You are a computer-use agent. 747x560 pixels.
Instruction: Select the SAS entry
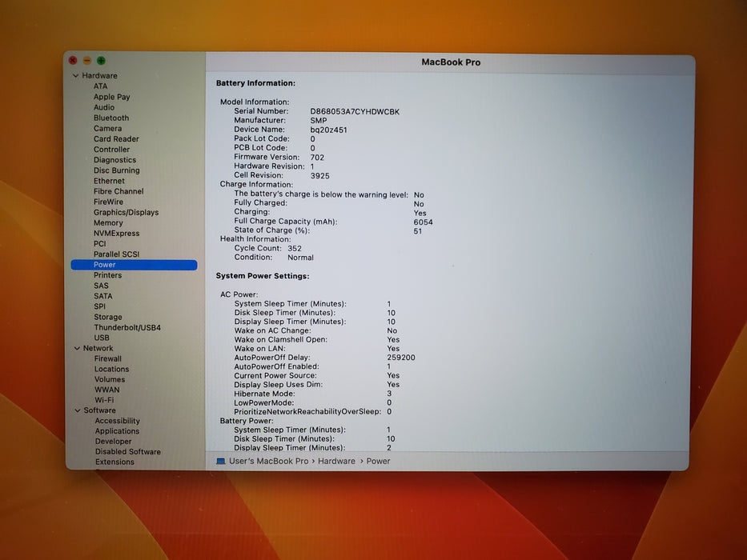pyautogui.click(x=101, y=286)
